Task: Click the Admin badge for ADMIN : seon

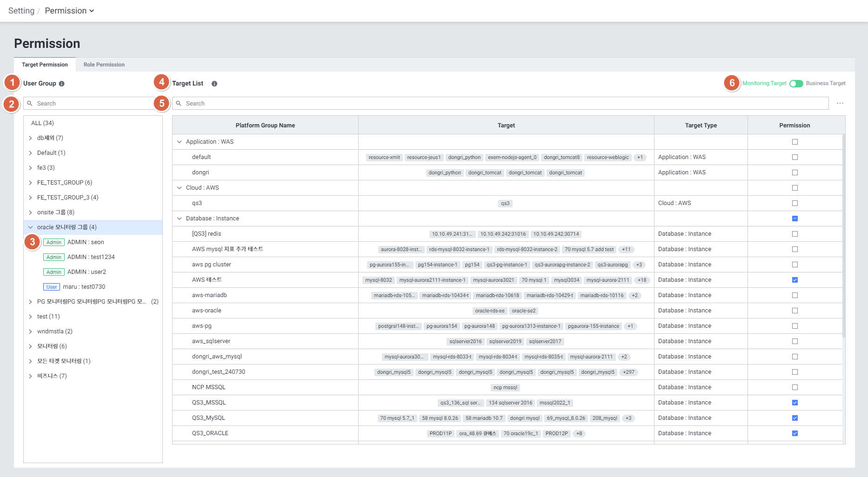Action: click(54, 242)
